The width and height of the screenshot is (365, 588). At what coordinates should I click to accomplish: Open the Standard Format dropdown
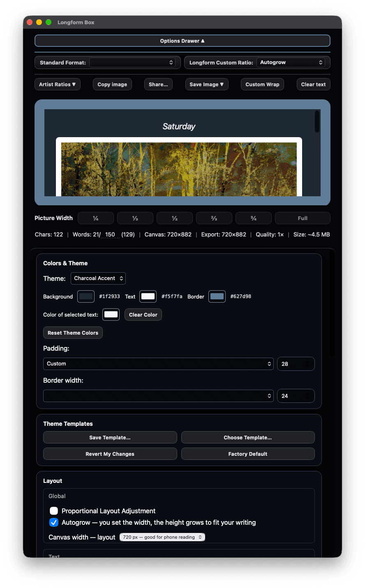pyautogui.click(x=132, y=62)
